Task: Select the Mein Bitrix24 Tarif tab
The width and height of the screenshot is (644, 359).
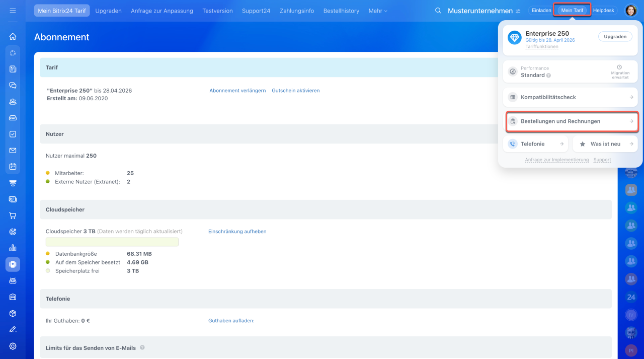Action: [x=62, y=11]
